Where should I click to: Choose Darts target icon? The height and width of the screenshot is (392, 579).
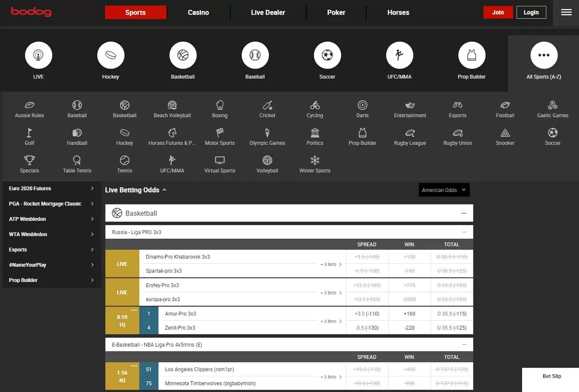click(363, 105)
